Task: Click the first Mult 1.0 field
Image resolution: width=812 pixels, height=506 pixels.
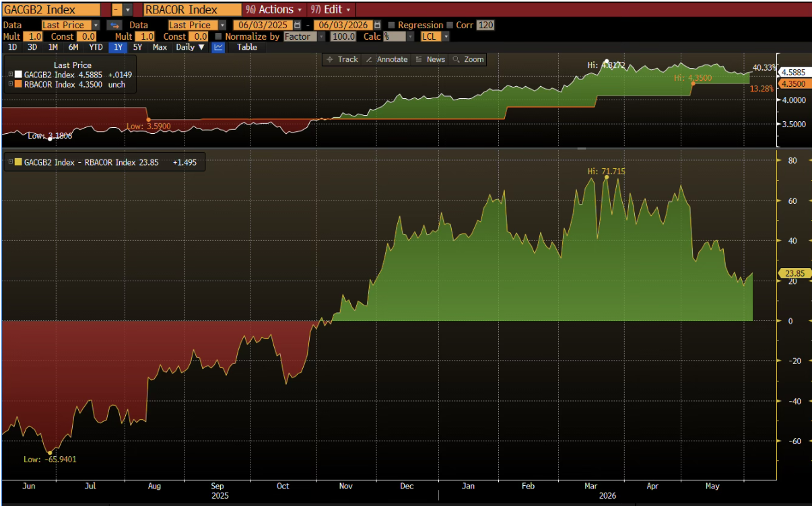Action: [x=34, y=36]
